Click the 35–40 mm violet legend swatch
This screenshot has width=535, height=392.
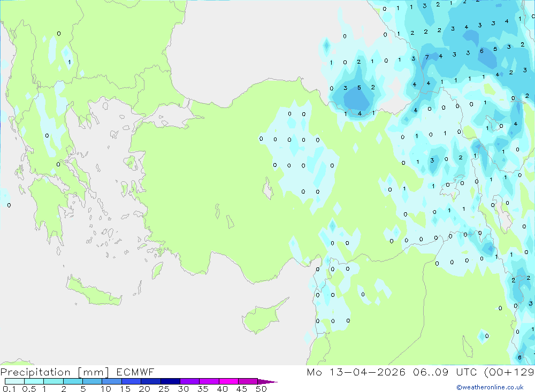tap(209, 381)
